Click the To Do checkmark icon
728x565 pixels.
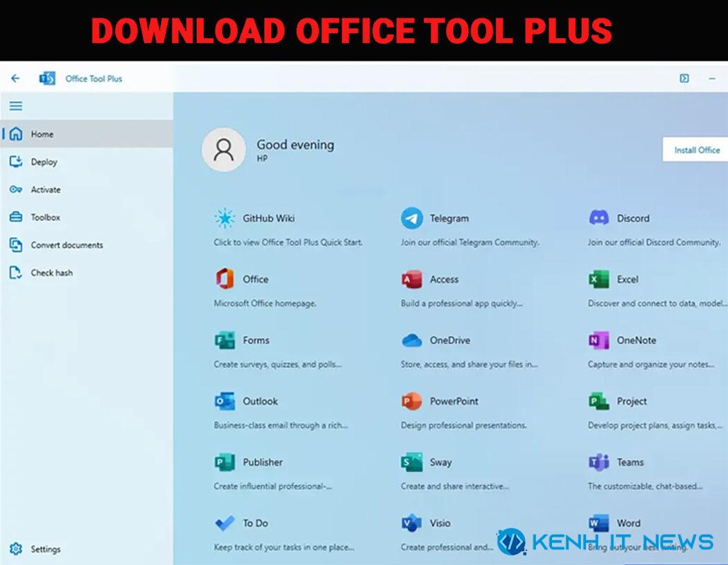(x=225, y=523)
